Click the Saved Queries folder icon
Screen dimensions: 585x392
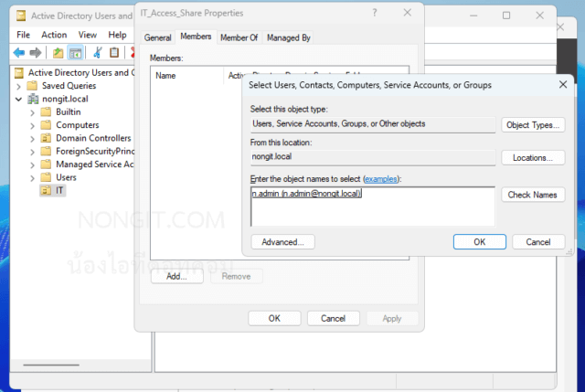[33, 85]
